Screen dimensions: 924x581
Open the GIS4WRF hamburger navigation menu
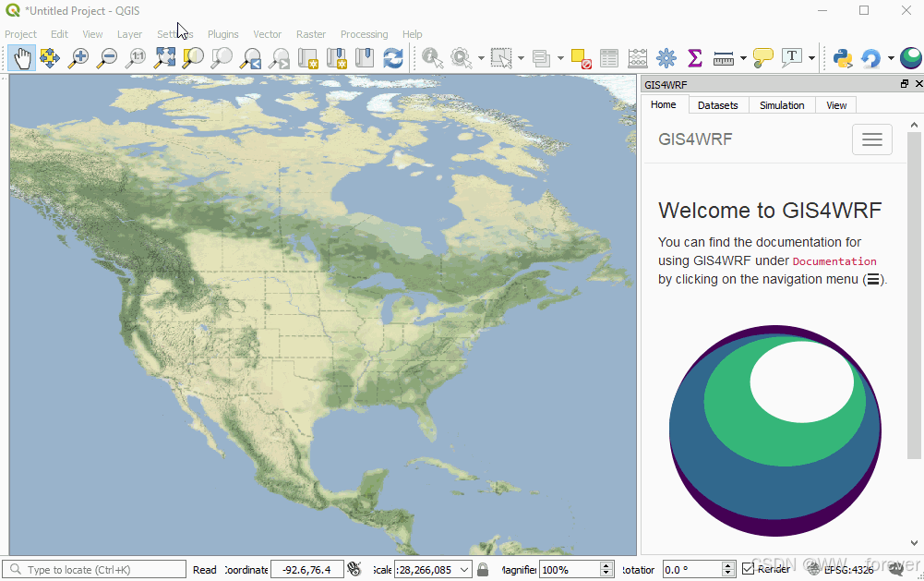872,139
